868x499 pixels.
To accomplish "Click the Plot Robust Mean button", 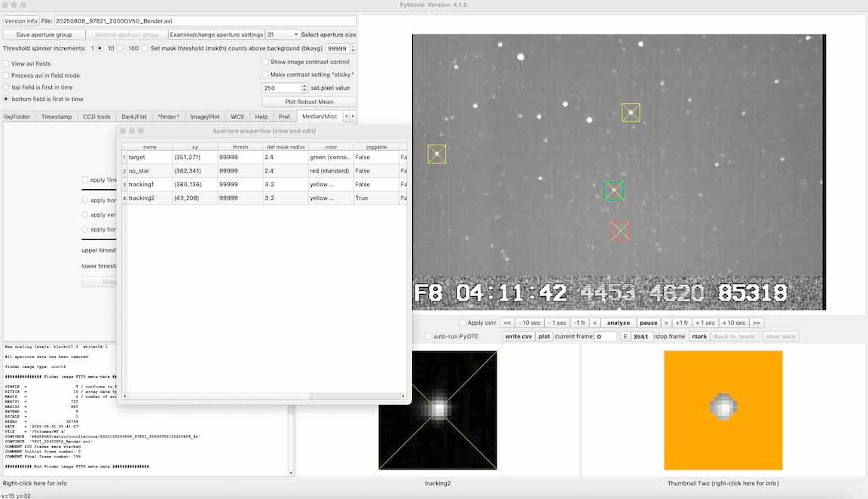I will (x=309, y=102).
